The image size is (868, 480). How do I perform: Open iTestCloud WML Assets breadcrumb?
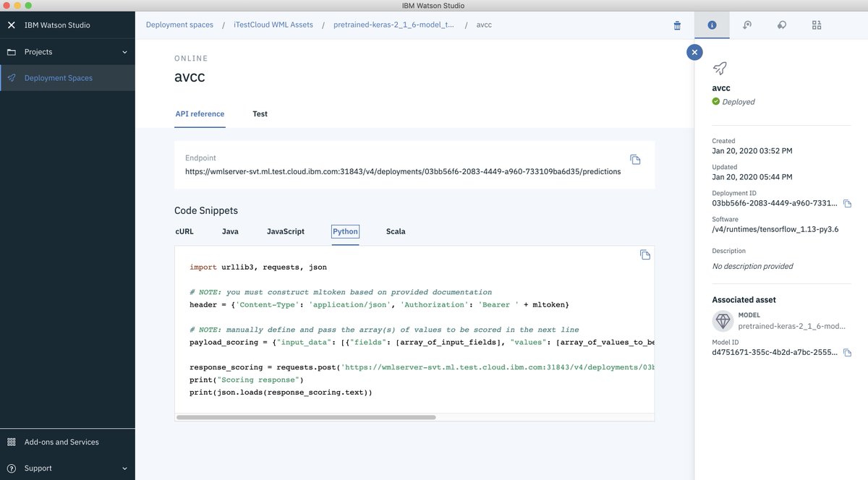coord(273,25)
